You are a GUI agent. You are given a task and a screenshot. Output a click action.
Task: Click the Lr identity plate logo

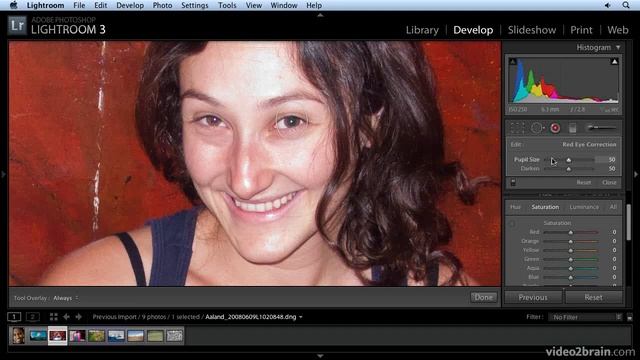pos(17,26)
